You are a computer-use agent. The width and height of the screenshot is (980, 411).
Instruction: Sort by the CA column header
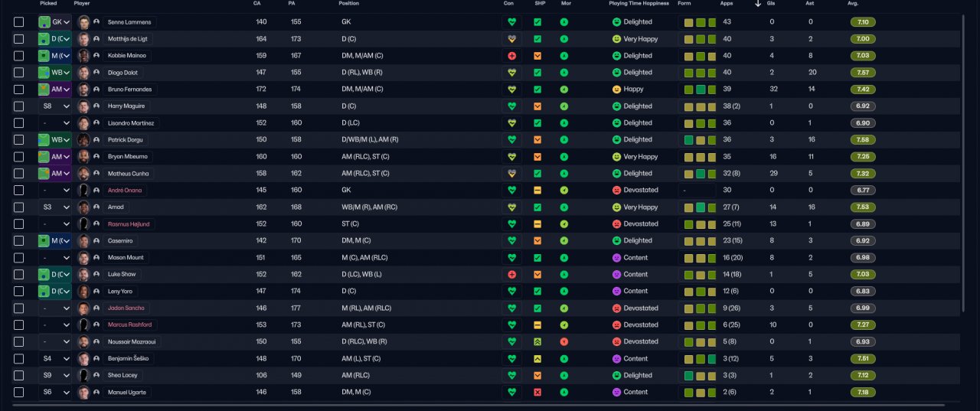click(256, 4)
